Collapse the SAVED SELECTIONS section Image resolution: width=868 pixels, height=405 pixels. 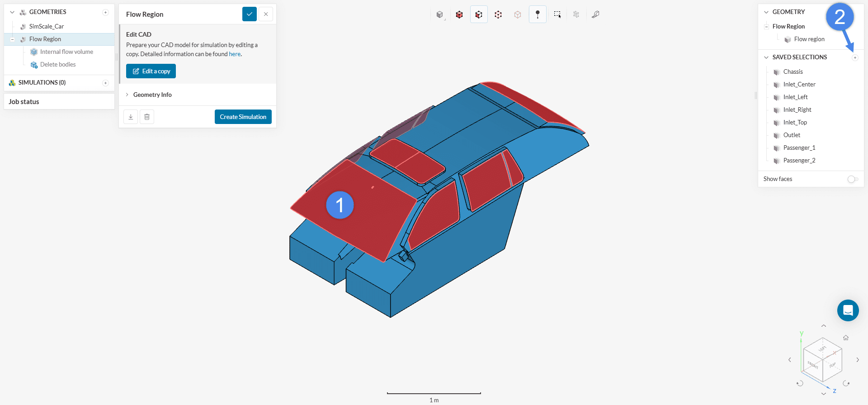tap(766, 57)
